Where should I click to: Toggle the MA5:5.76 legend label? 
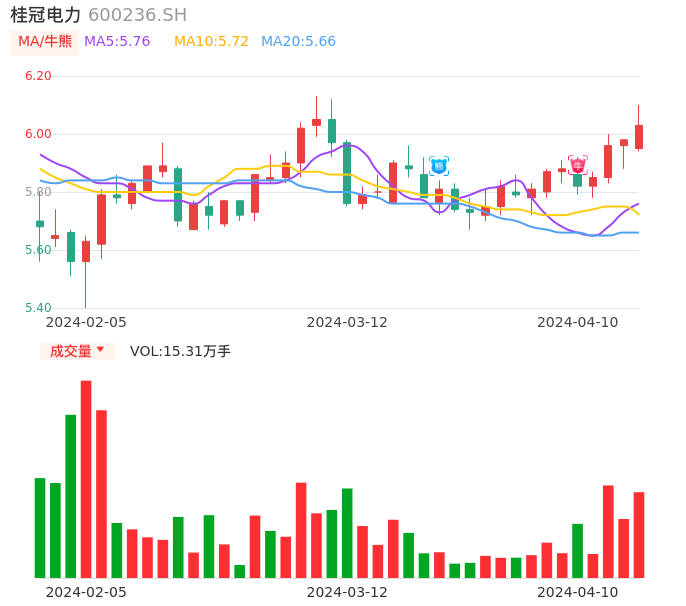click(x=117, y=42)
